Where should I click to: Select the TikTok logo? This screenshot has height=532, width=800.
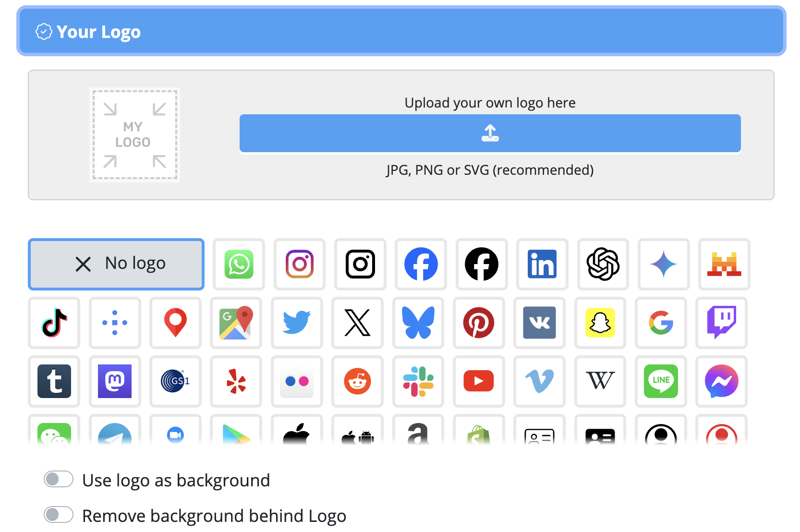54,323
